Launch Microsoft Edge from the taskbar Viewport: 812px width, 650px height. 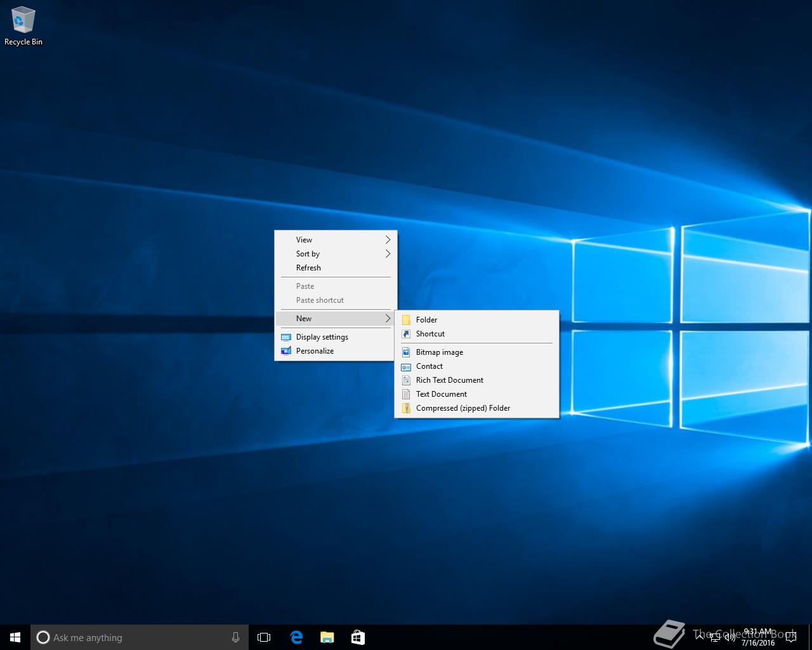click(x=296, y=637)
